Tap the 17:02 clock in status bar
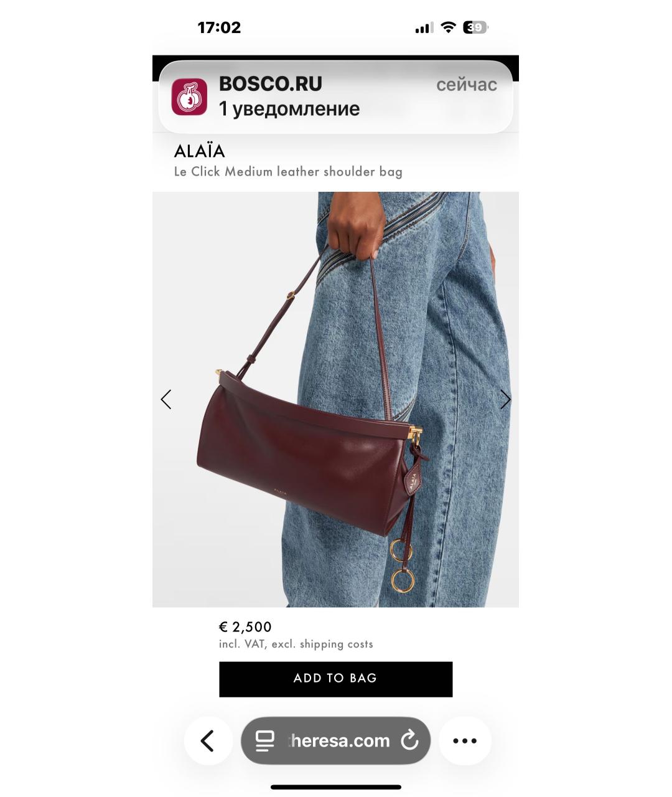Screen dimensions: 672x797 [219, 27]
